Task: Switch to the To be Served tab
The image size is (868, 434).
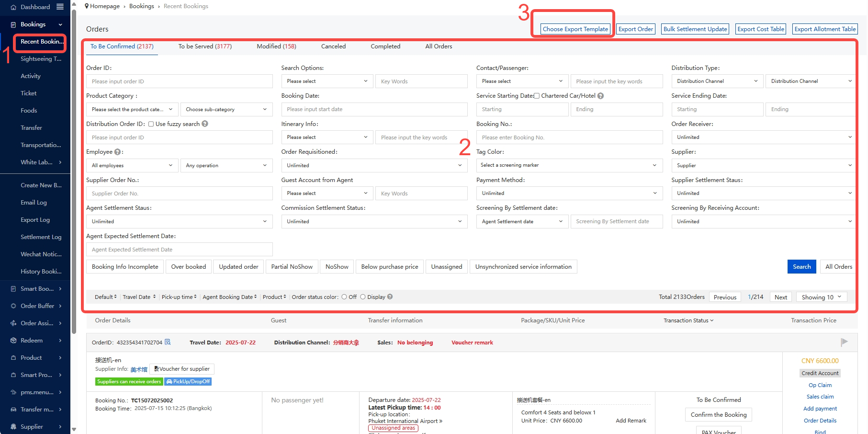Action: [x=205, y=46]
